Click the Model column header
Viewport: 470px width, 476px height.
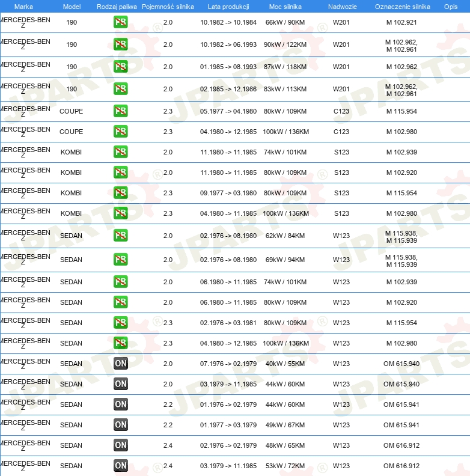pyautogui.click(x=72, y=7)
